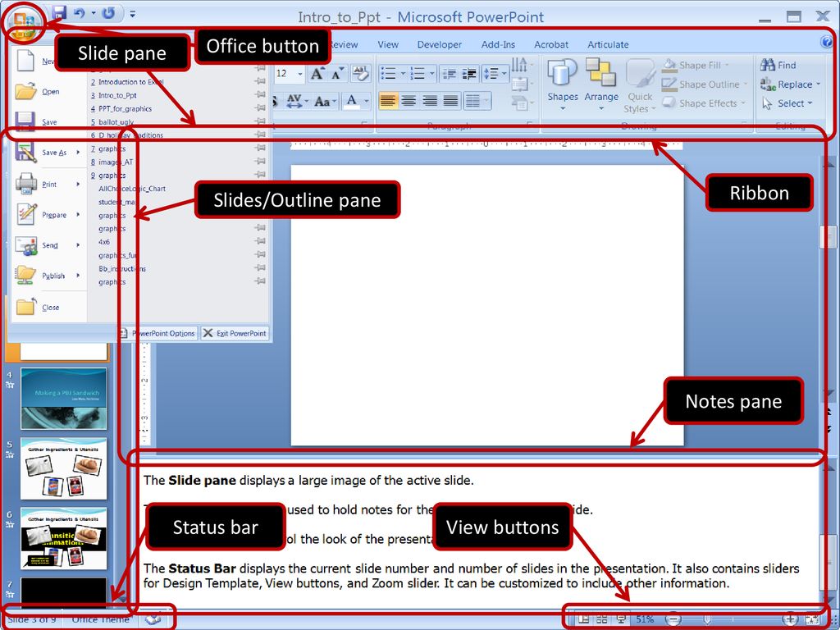Click Find in the Editing group
The height and width of the screenshot is (630, 840).
778,65
